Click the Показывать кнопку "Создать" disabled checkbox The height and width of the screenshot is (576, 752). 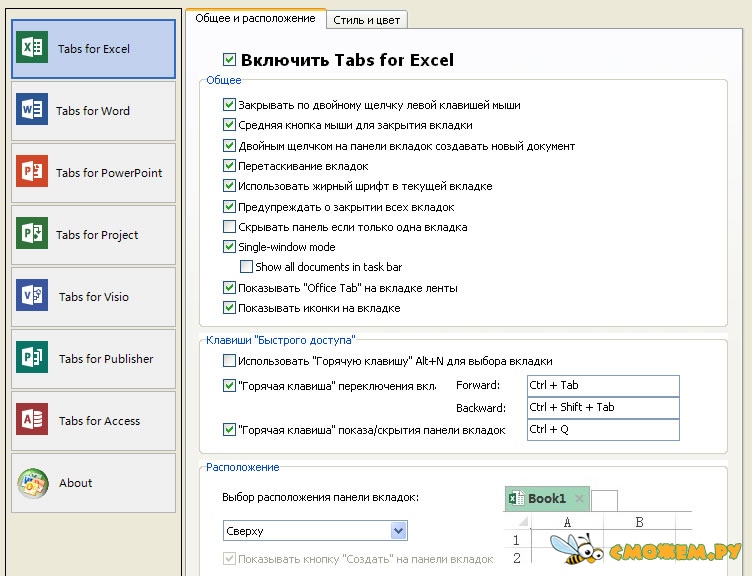(x=229, y=558)
